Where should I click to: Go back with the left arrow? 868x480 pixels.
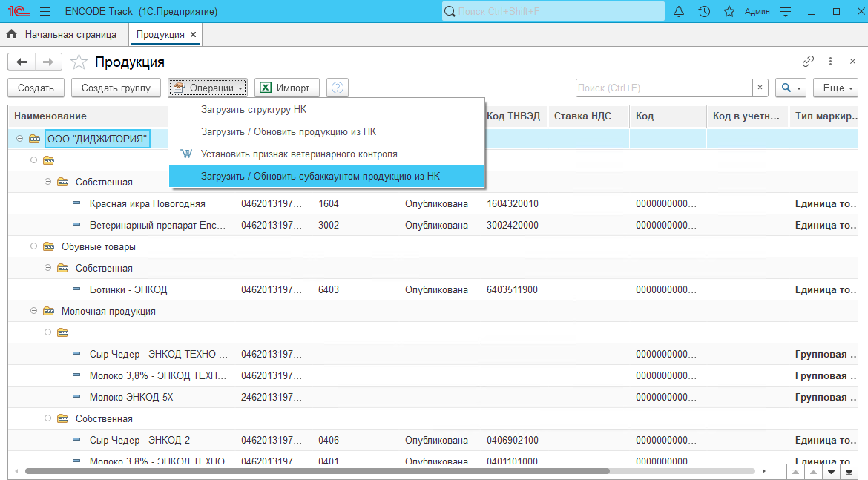[x=22, y=62]
